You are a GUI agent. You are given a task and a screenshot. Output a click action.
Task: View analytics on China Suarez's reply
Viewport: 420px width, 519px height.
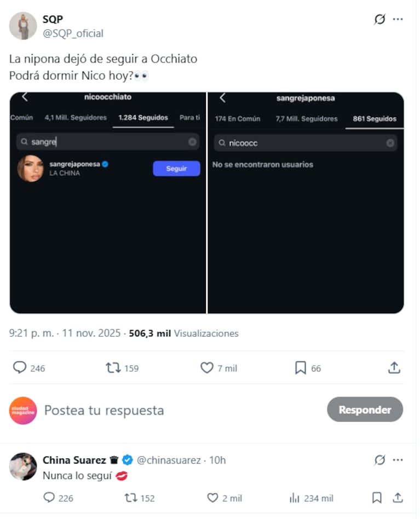coord(295,498)
